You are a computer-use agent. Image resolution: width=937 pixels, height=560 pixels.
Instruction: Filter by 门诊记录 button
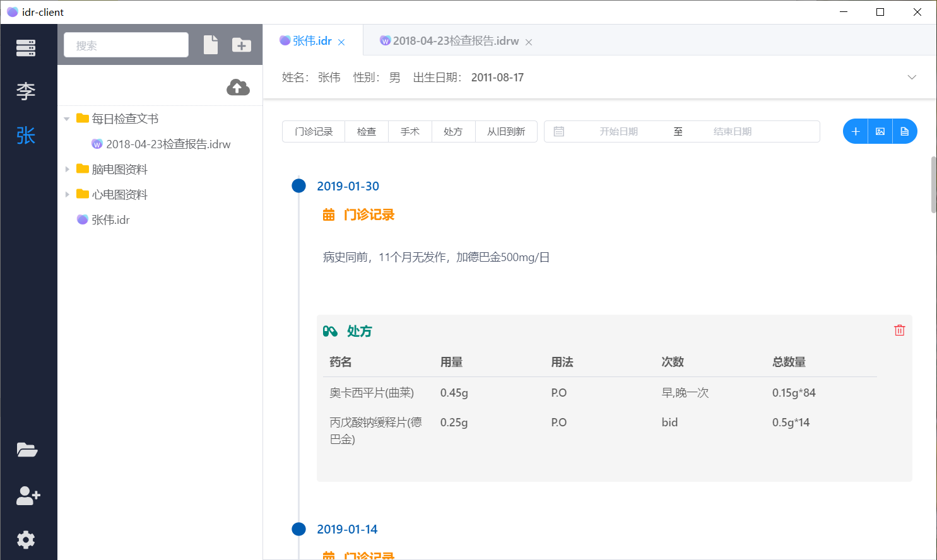click(314, 131)
